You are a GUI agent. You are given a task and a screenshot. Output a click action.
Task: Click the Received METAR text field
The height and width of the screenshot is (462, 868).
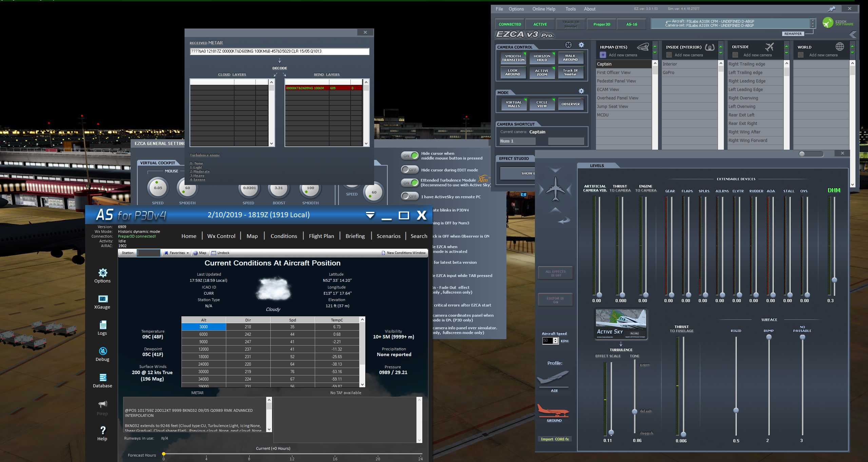(279, 51)
